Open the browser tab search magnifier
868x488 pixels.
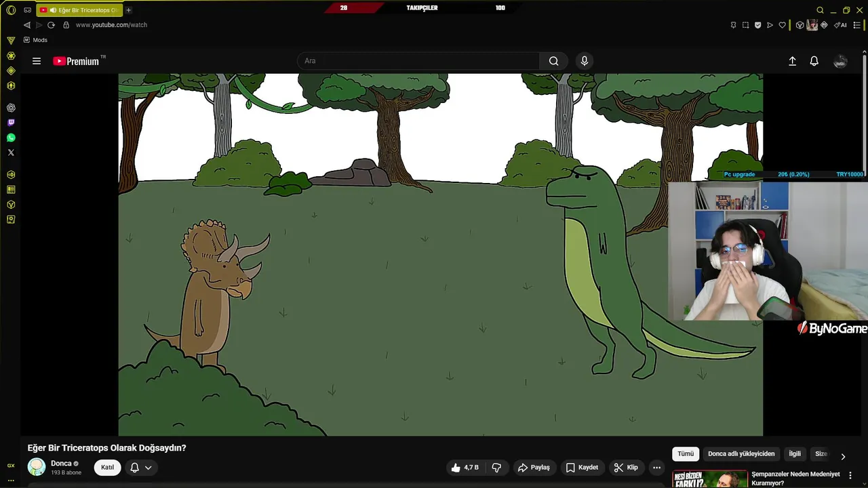point(820,10)
